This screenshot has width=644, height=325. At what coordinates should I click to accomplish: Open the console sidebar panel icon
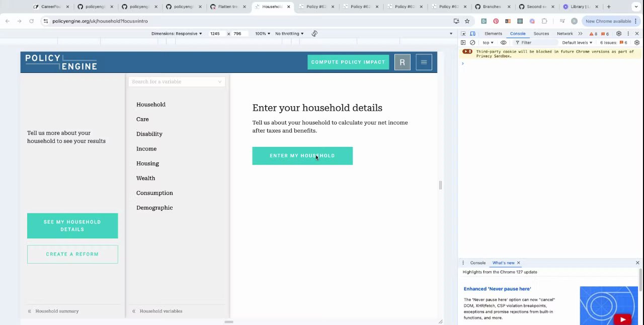click(x=463, y=43)
